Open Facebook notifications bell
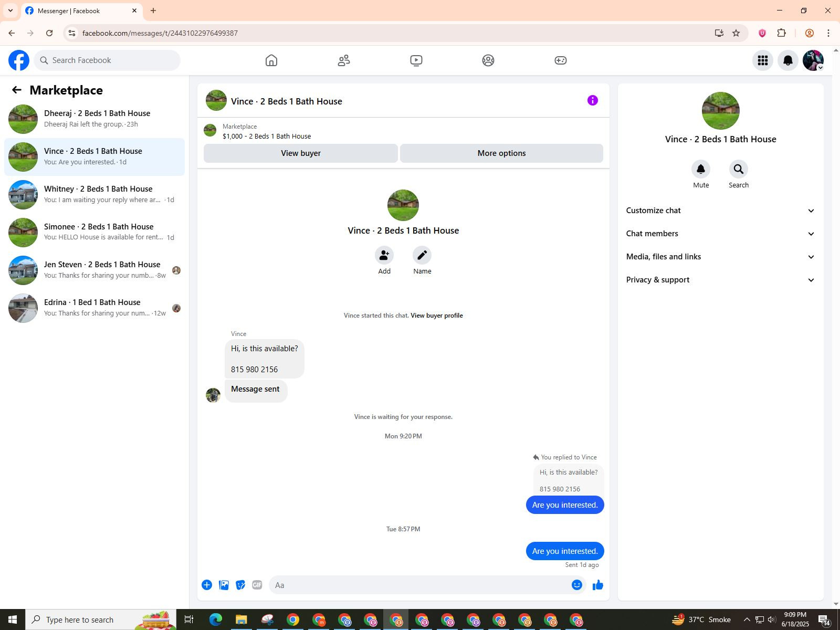Screen dimensions: 840x630 pyautogui.click(x=788, y=60)
